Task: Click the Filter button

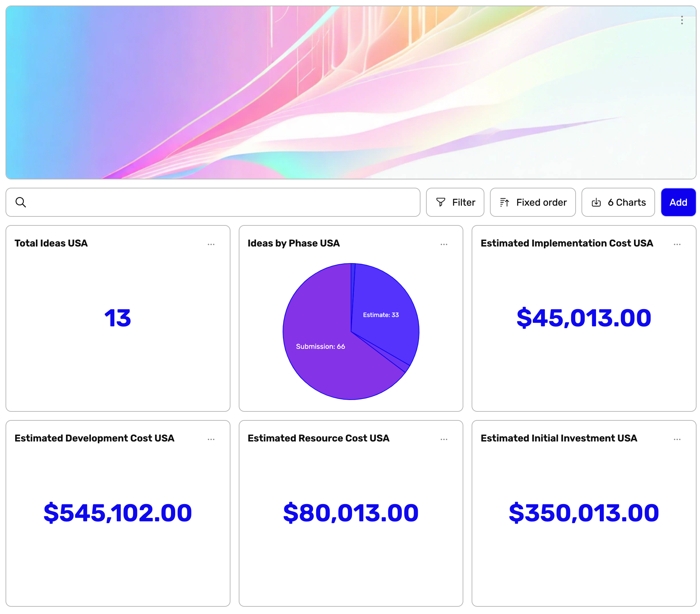Action: [x=455, y=202]
